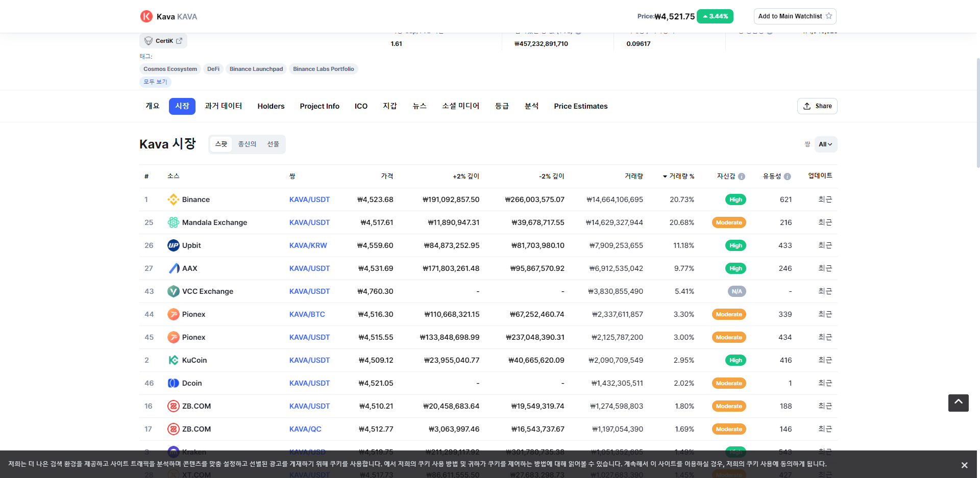The height and width of the screenshot is (478, 980).
Task: Switch to the Project Info tab
Action: [320, 106]
